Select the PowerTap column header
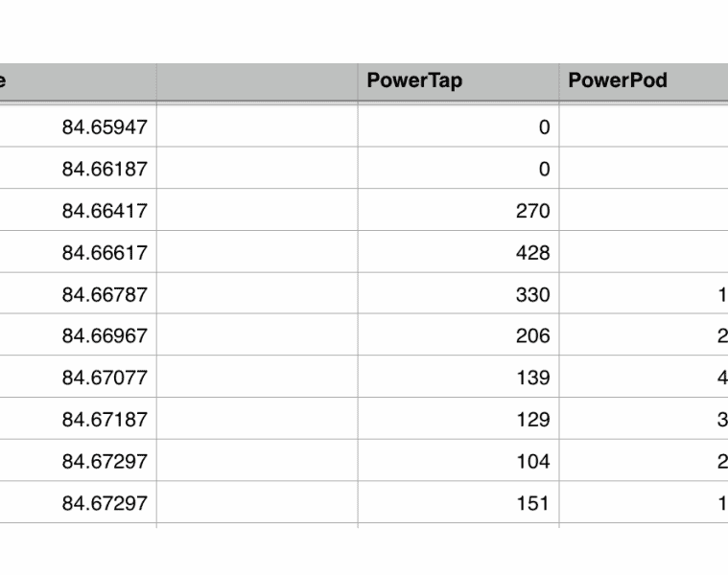This screenshot has height=575, width=728. (x=458, y=81)
